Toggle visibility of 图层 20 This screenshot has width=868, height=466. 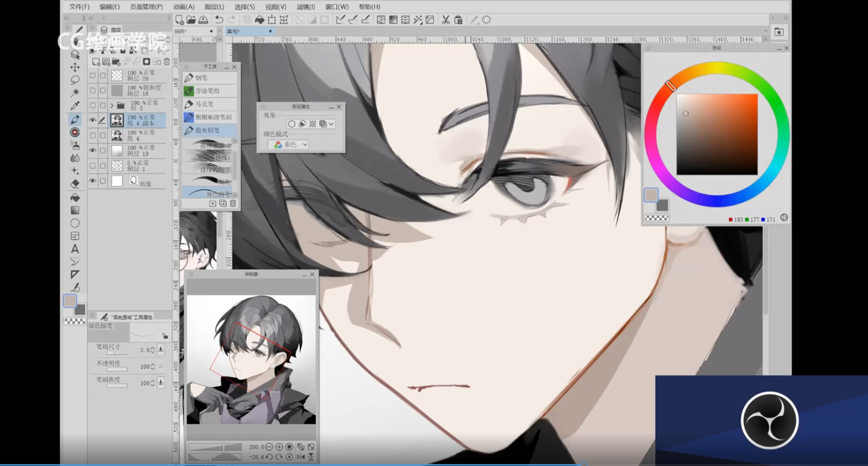pyautogui.click(x=92, y=76)
